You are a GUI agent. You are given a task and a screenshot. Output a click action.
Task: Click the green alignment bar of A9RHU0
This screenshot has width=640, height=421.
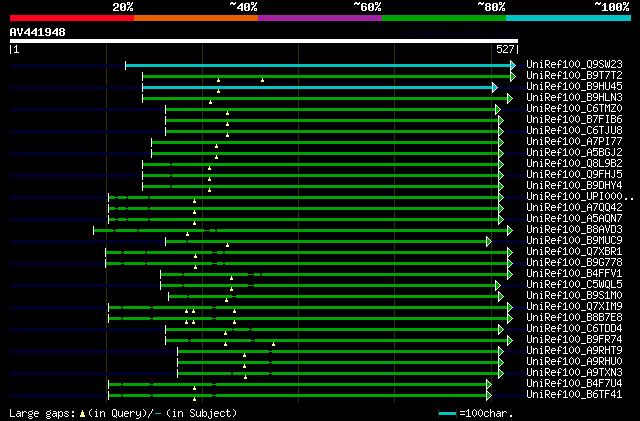[x=338, y=363]
